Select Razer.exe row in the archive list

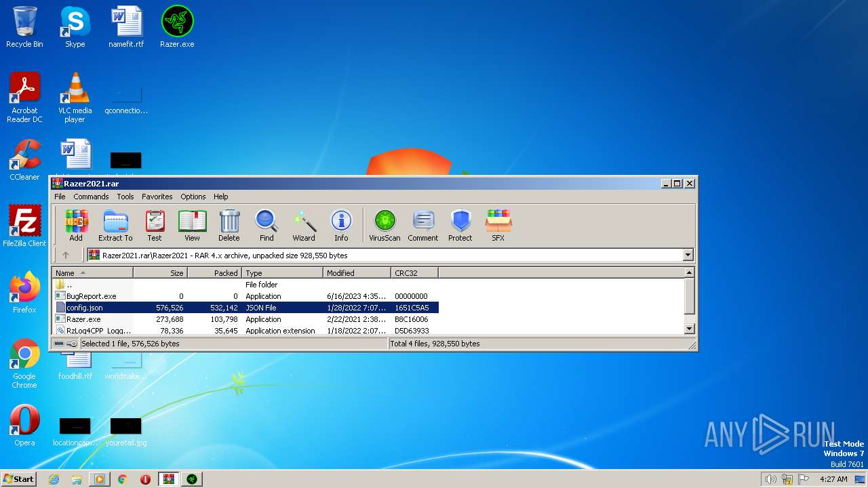[245, 319]
